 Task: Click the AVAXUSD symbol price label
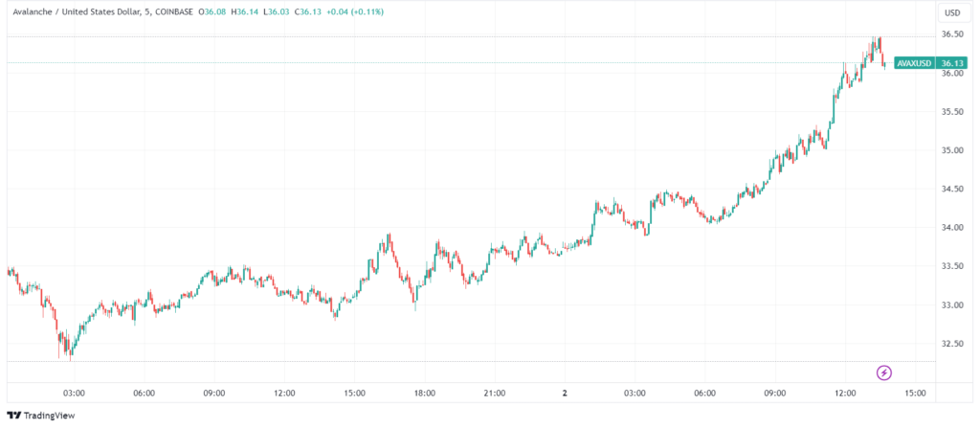click(x=913, y=63)
